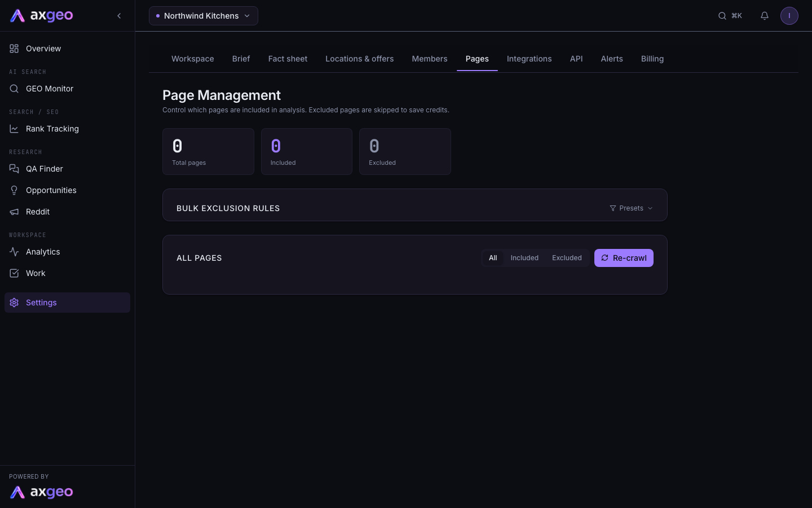Filter pages to Included
Image resolution: width=812 pixels, height=508 pixels.
(524, 258)
